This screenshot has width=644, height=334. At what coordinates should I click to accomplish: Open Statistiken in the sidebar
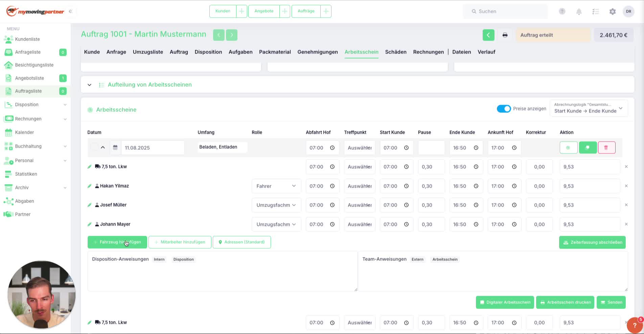(x=26, y=174)
